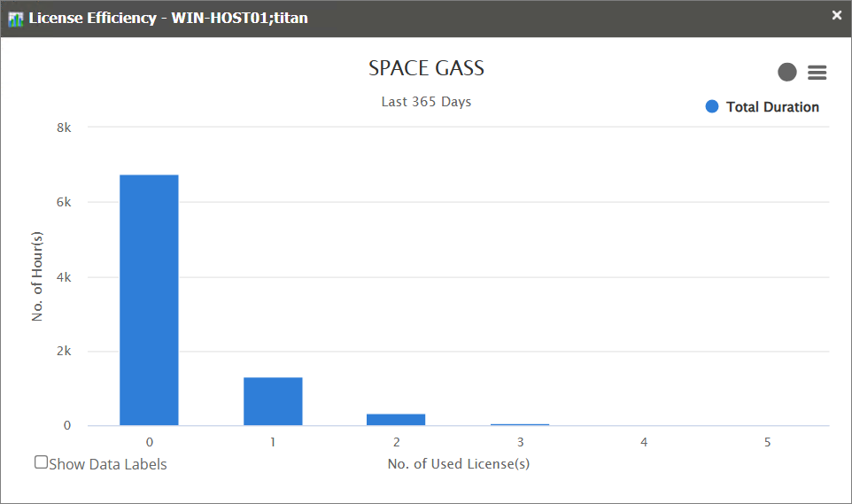Screen dimensions: 852x504
Task: Select the bar for 0 used licenses
Action: 149,301
